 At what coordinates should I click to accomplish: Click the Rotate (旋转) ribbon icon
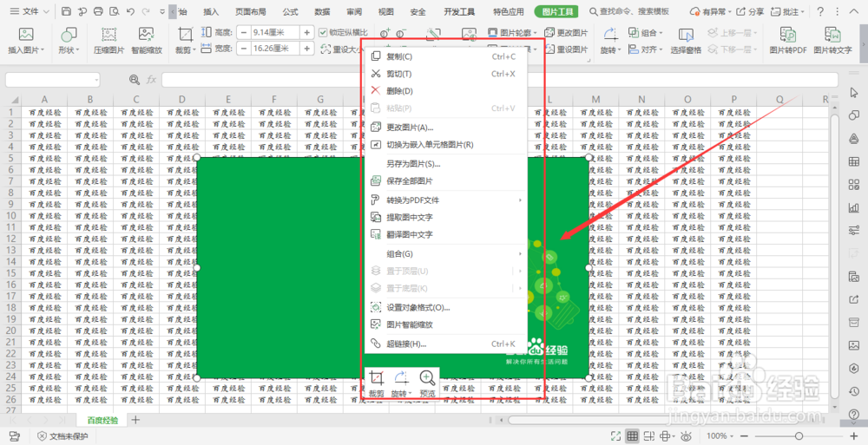(x=610, y=35)
